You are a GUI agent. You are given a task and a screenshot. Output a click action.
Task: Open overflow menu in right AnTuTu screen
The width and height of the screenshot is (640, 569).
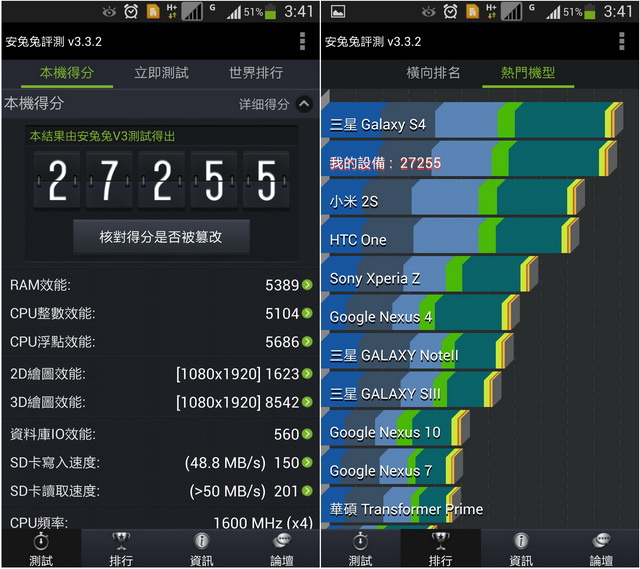(x=621, y=41)
